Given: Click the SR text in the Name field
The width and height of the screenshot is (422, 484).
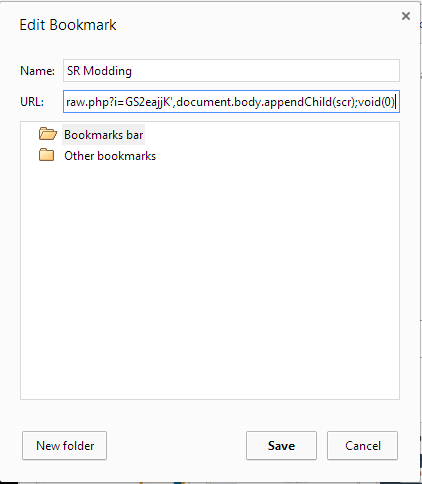Looking at the screenshot, I should (x=73, y=71).
